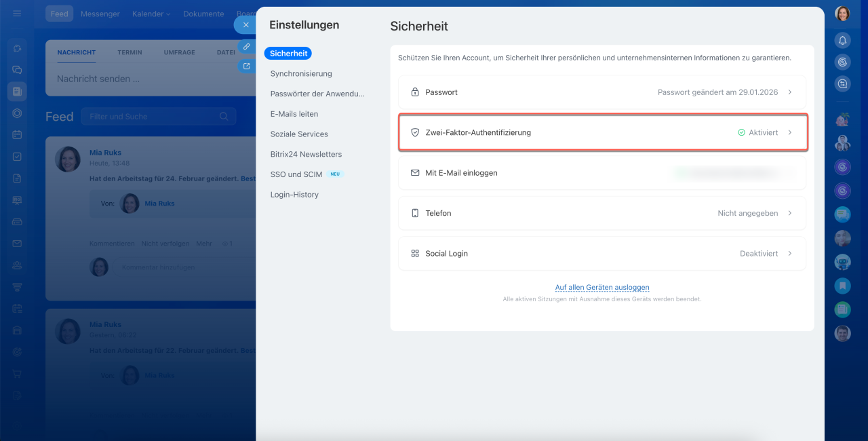Expand the Kalender dropdown in top bar

point(151,14)
